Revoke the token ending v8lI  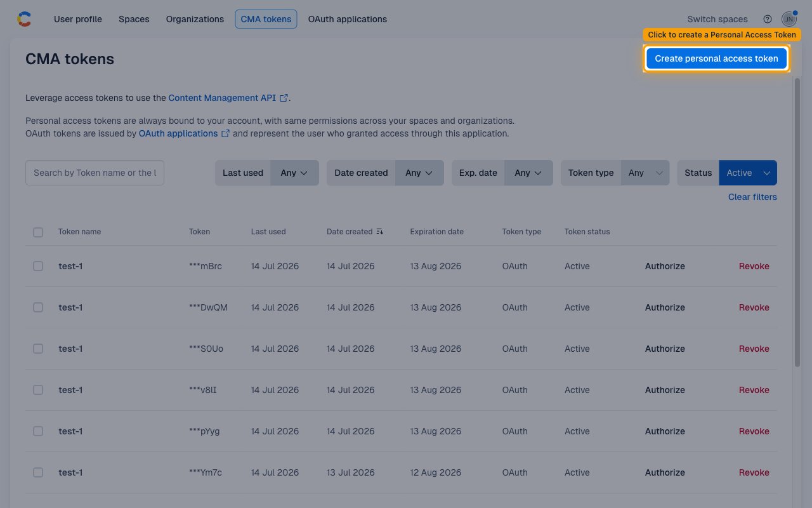coord(754,390)
